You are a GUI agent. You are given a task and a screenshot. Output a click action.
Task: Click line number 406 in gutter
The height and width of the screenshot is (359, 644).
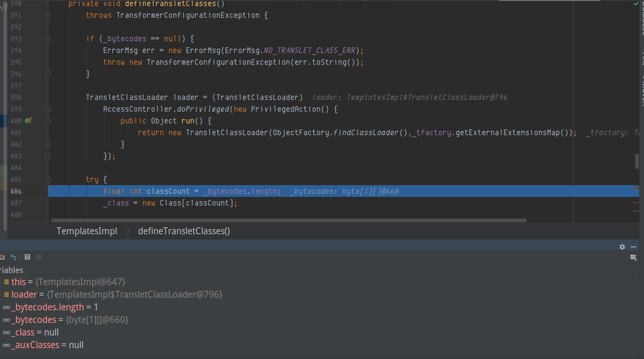point(16,191)
